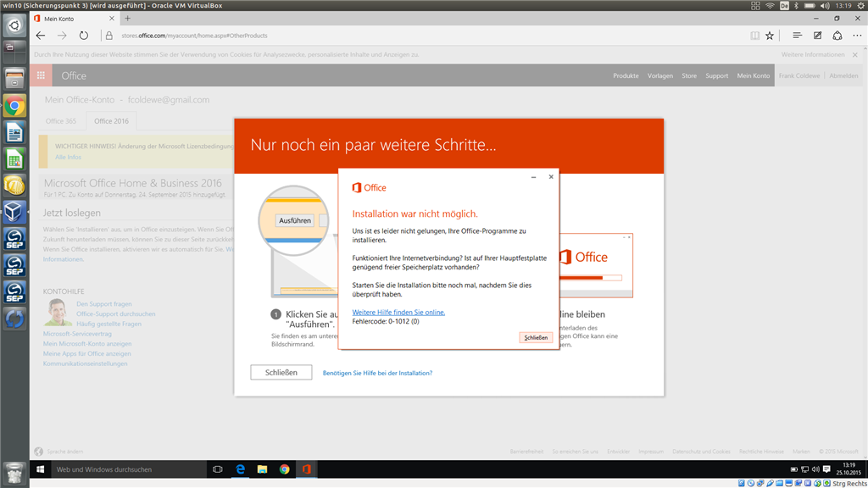The image size is (868, 488).
Task: Open Weitere Informationen in the cookie banner
Action: pyautogui.click(x=813, y=55)
